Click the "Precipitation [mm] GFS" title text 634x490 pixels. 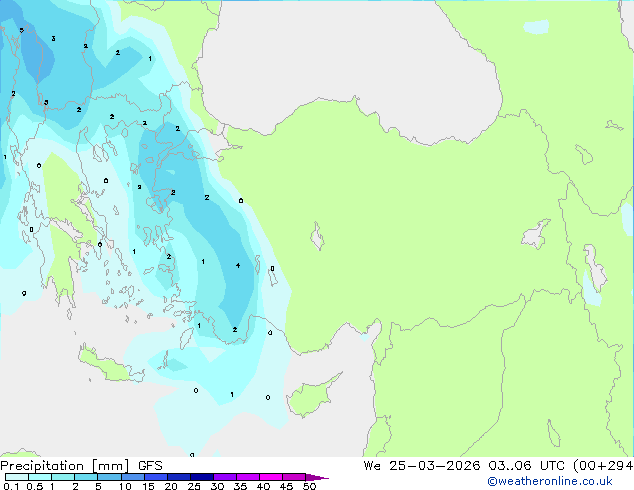(81, 466)
